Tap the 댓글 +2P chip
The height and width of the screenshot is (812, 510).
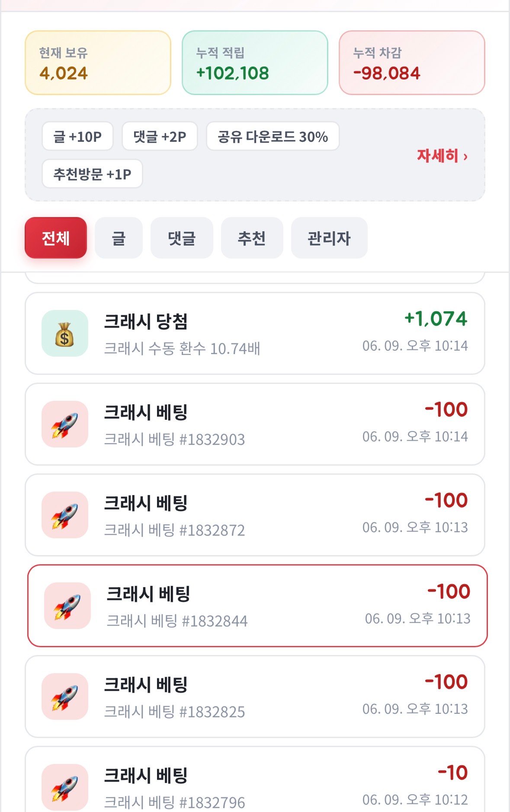(160, 137)
